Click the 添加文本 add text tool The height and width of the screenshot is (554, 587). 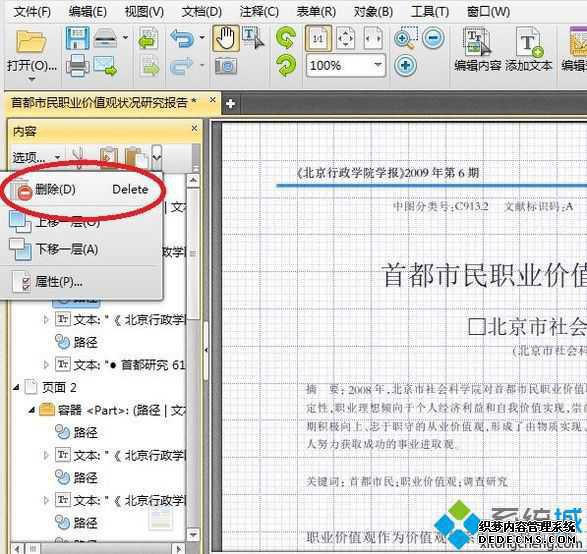(528, 50)
